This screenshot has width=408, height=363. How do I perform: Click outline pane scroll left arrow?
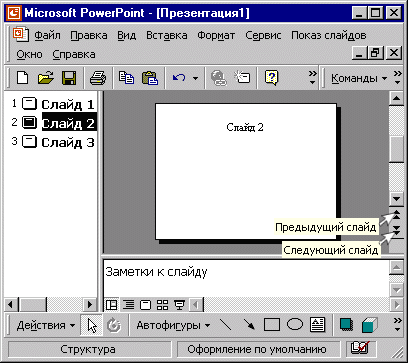pyautogui.click(x=10, y=304)
